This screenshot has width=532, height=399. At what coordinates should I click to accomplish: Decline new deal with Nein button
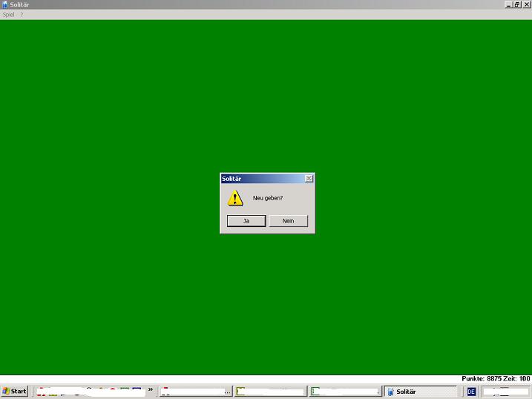pos(289,221)
